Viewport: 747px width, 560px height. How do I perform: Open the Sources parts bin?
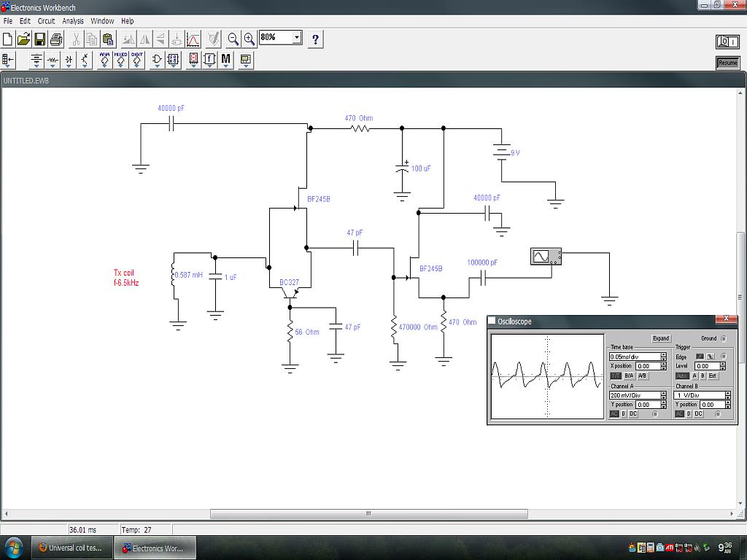(x=36, y=60)
